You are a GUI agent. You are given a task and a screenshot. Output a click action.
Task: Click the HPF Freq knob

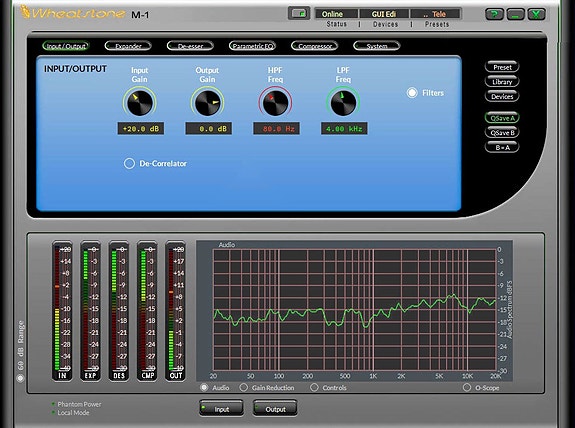(x=275, y=103)
